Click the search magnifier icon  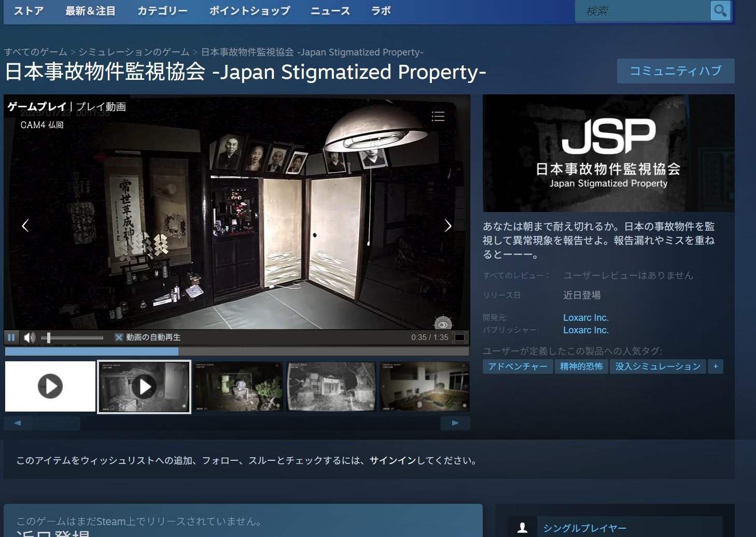(720, 10)
